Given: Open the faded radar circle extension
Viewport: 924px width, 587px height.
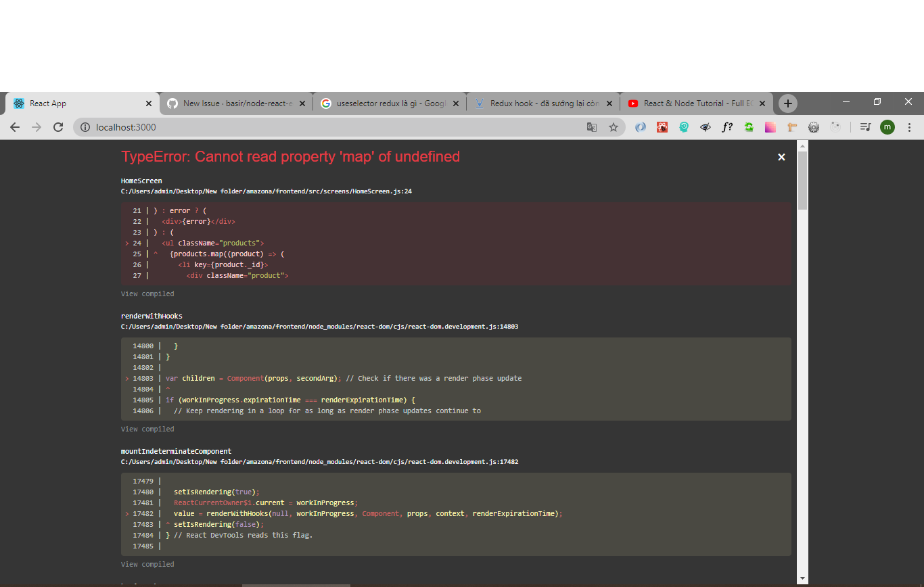Looking at the screenshot, I should tap(835, 127).
